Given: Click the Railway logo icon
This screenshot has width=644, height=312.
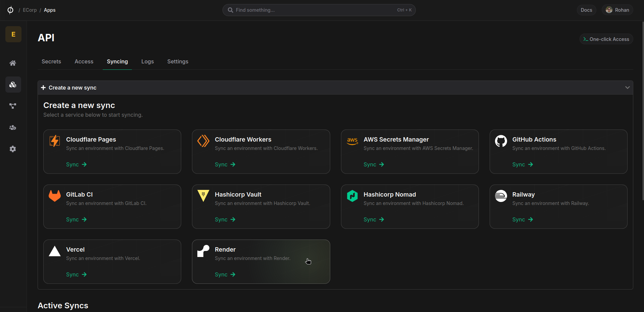Looking at the screenshot, I should 501,196.
